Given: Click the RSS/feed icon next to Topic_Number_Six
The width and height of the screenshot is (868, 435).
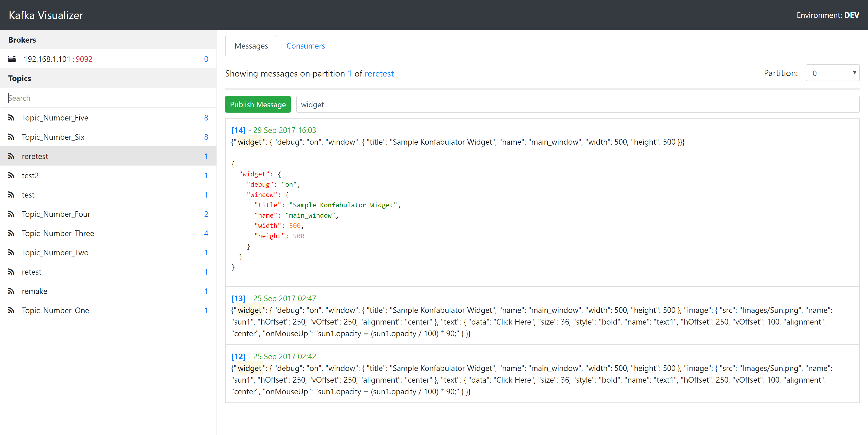Looking at the screenshot, I should point(12,136).
